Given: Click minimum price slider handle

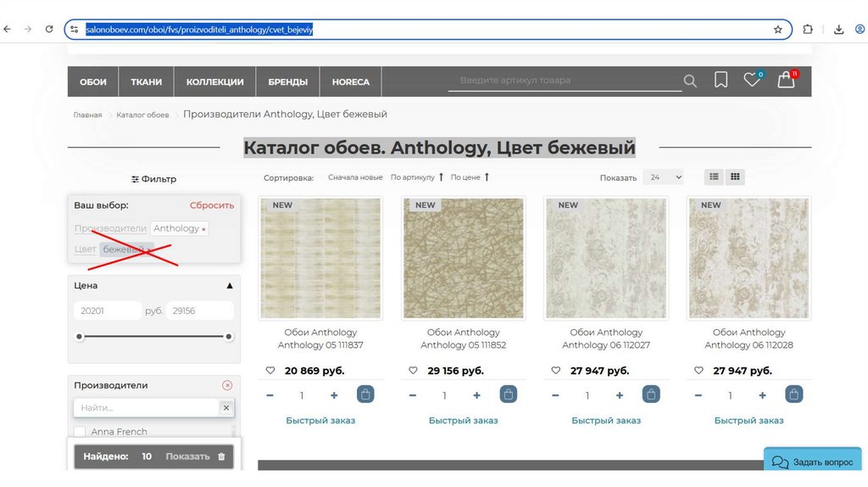Looking at the screenshot, I should [79, 336].
